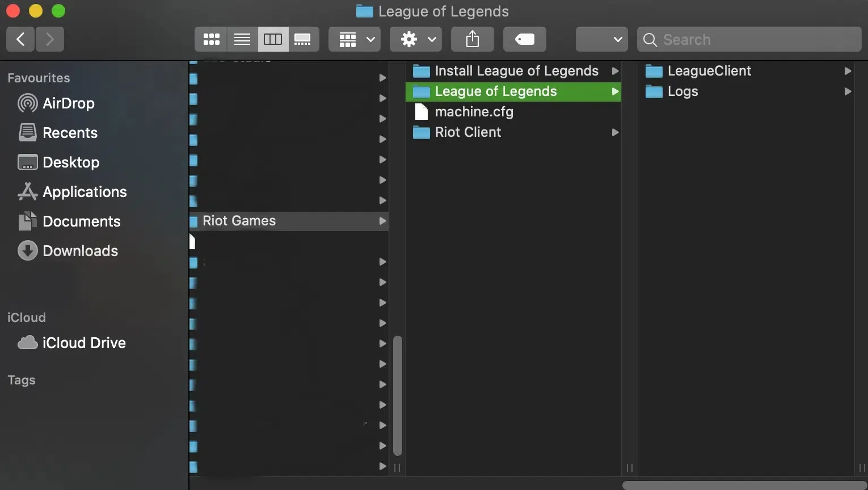The image size is (868, 490).
Task: Click the first column's resize handle
Action: (397, 468)
